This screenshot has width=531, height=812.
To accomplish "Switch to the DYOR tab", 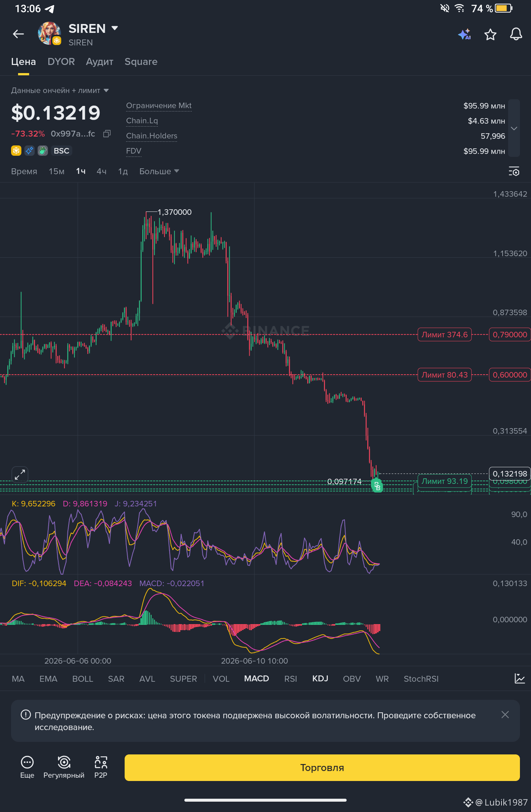I will (61, 62).
